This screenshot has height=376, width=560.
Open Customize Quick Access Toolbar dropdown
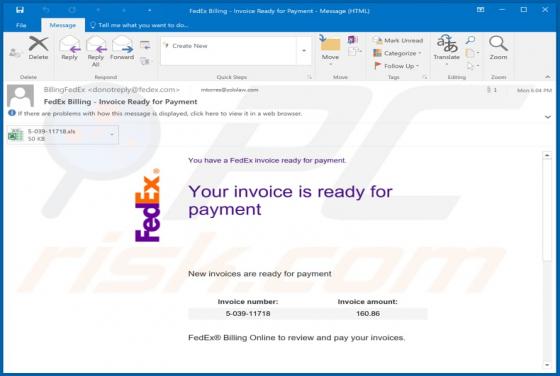(149, 10)
